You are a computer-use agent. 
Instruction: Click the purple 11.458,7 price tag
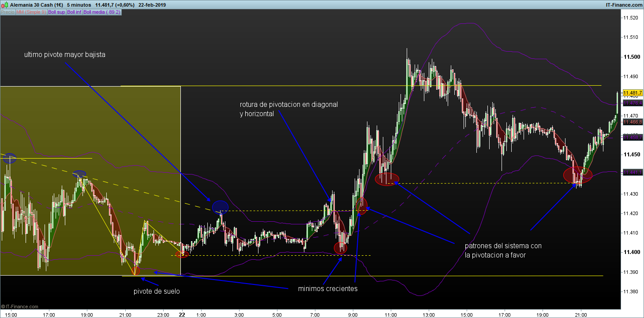(x=632, y=138)
